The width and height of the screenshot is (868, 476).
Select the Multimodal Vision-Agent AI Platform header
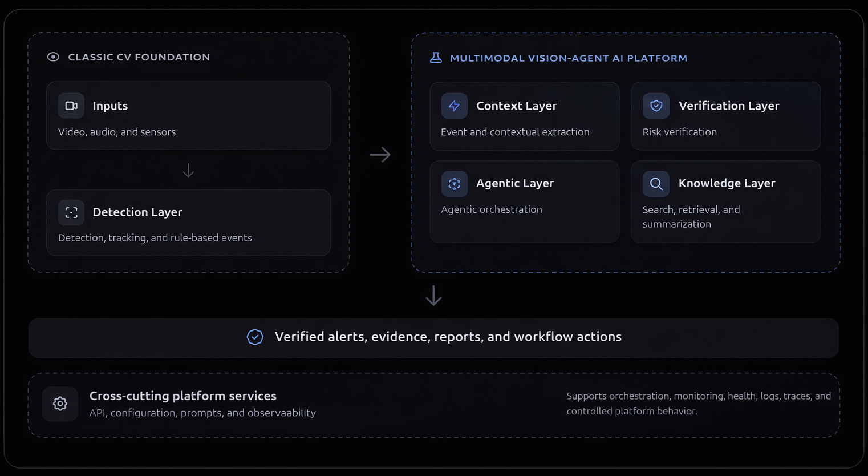569,58
